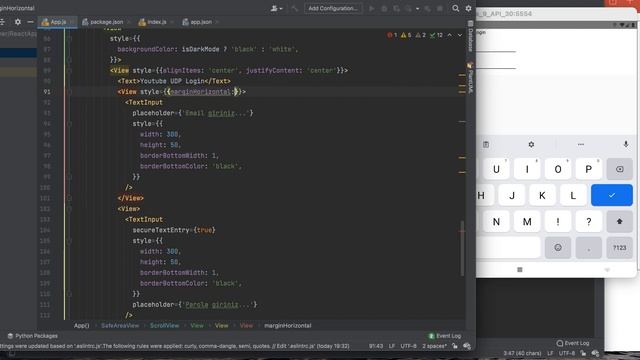
Task: Click App() in the breadcrumb bar
Action: 82,325
